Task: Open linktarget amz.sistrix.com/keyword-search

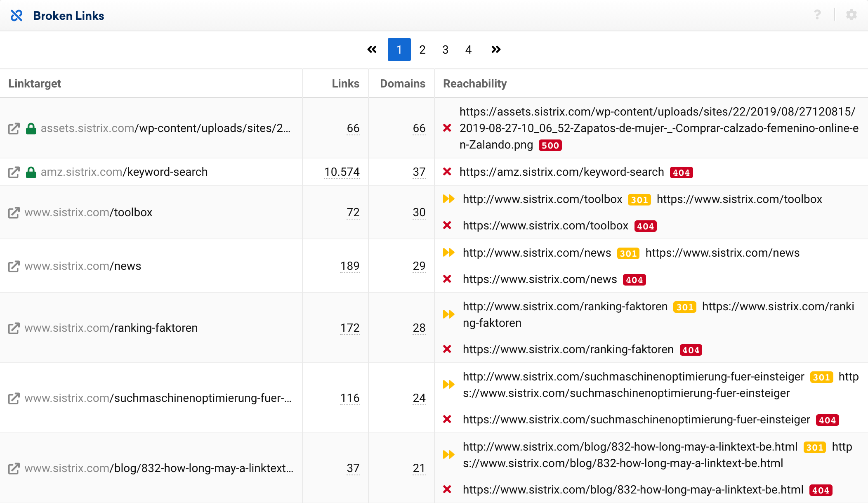Action: [124, 172]
